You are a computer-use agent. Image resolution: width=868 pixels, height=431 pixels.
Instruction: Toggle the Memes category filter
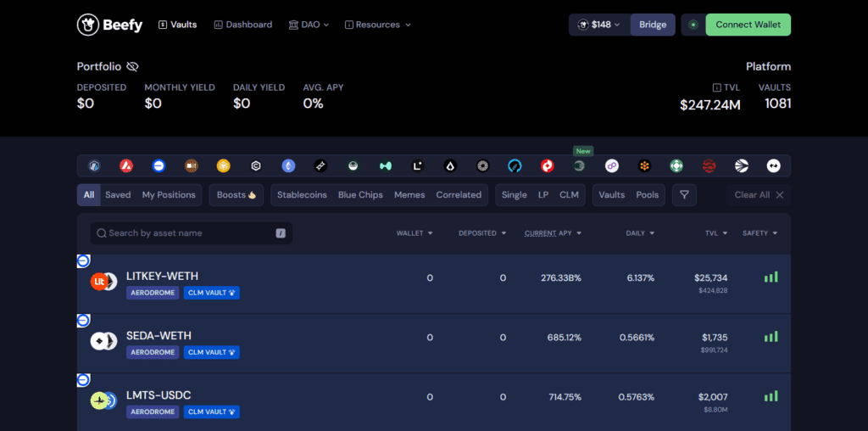(x=409, y=195)
